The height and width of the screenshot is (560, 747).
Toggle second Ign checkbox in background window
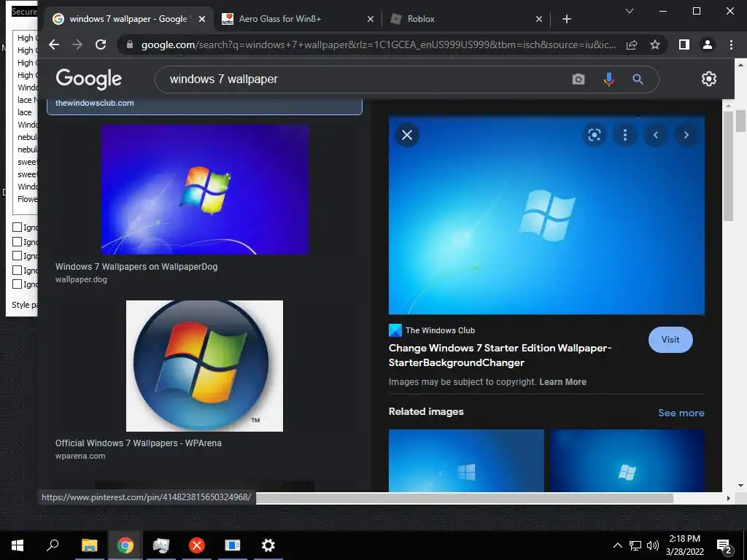point(18,242)
